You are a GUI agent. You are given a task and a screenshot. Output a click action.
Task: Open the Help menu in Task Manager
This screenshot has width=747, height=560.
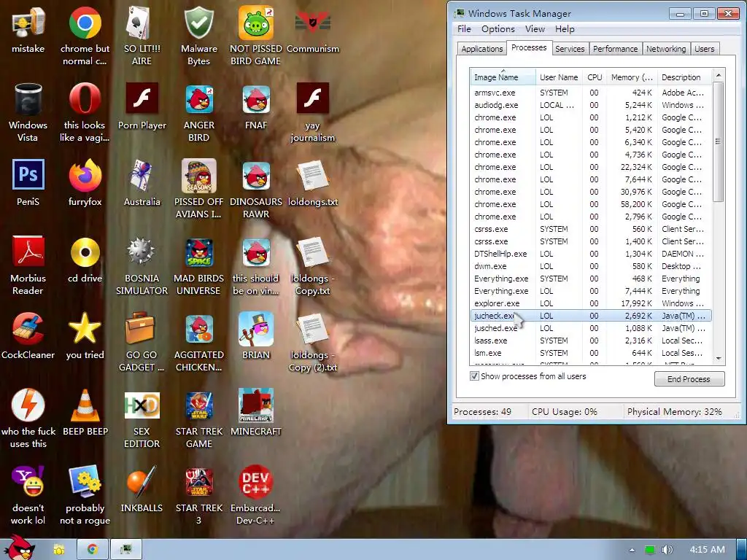coord(565,29)
